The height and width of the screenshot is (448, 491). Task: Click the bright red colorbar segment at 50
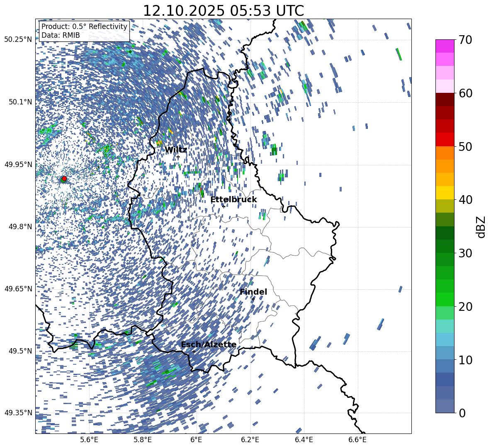point(445,139)
